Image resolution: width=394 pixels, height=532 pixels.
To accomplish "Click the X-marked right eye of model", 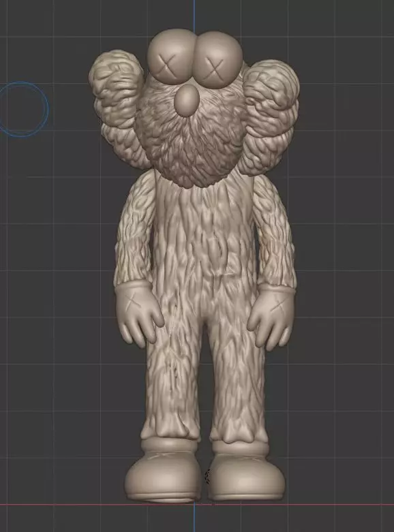I will [218, 61].
